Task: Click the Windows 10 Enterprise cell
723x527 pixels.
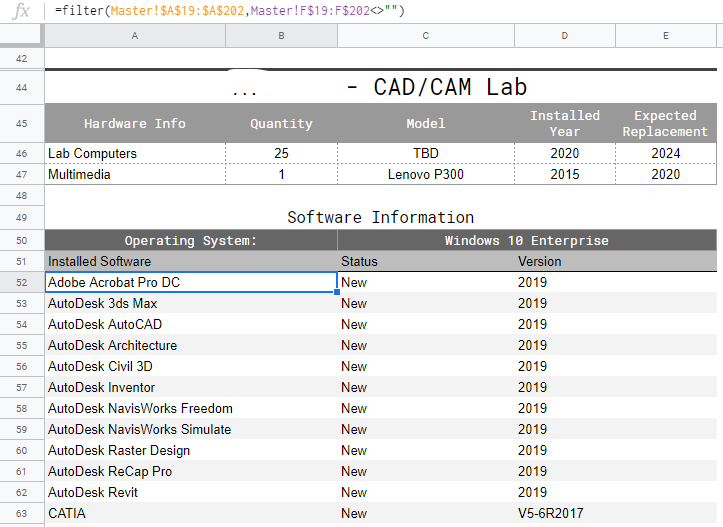Action: point(527,240)
